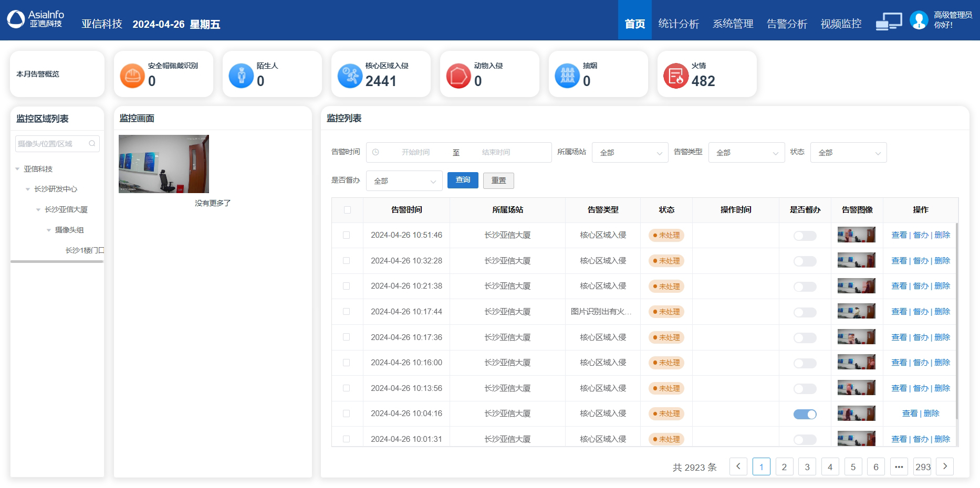Click the camera feed thumbnail in 监控画面

point(164,164)
